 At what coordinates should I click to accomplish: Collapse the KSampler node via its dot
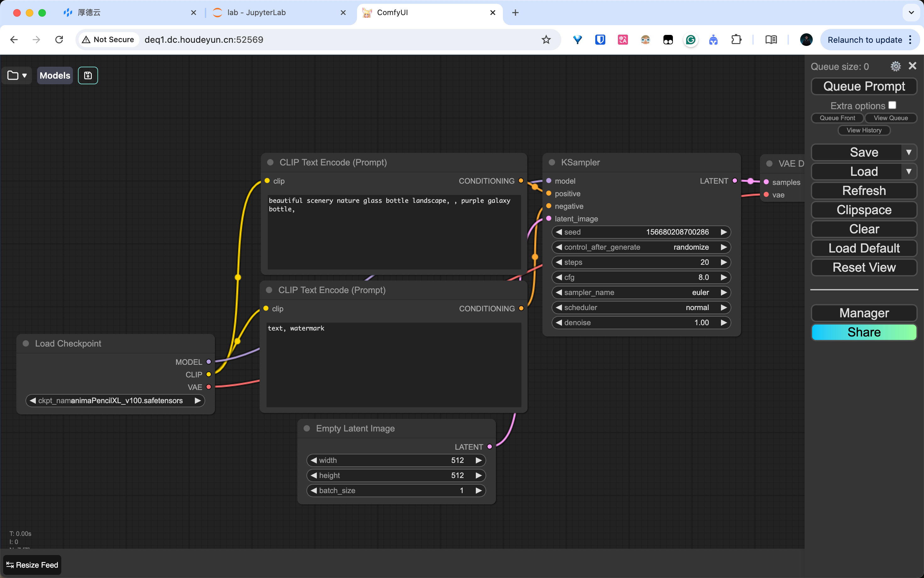click(552, 163)
